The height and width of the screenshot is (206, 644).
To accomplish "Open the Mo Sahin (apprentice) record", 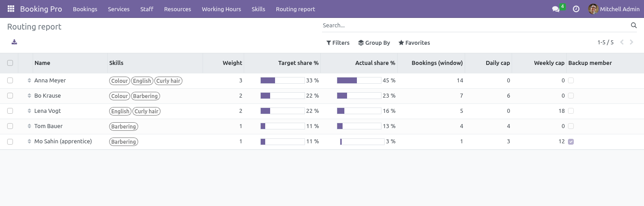I will coord(63,142).
